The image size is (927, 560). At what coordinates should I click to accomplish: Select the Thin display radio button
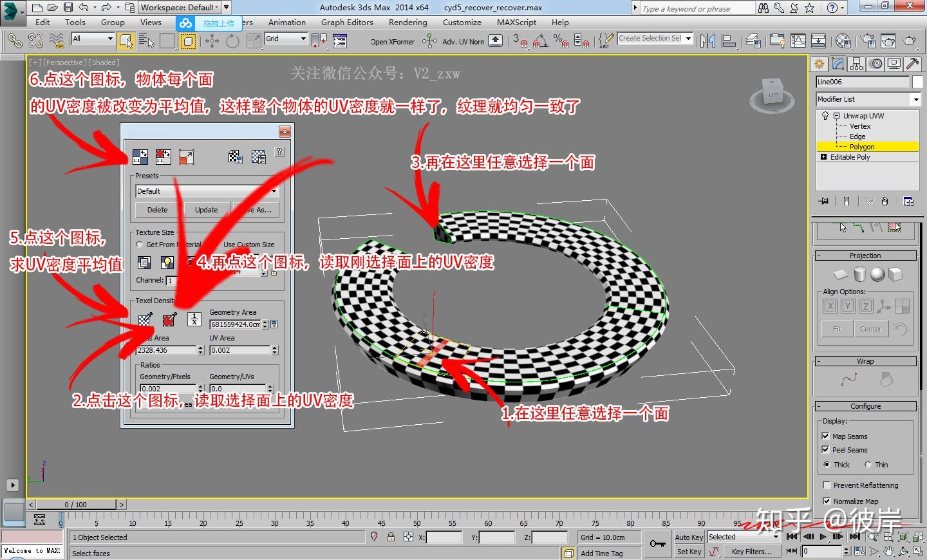click(x=868, y=465)
